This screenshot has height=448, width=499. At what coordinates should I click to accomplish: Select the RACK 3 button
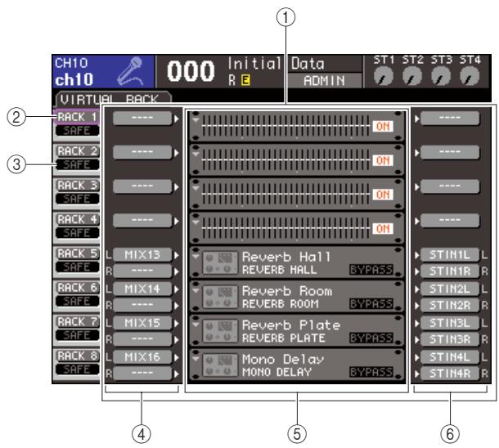[x=77, y=185]
